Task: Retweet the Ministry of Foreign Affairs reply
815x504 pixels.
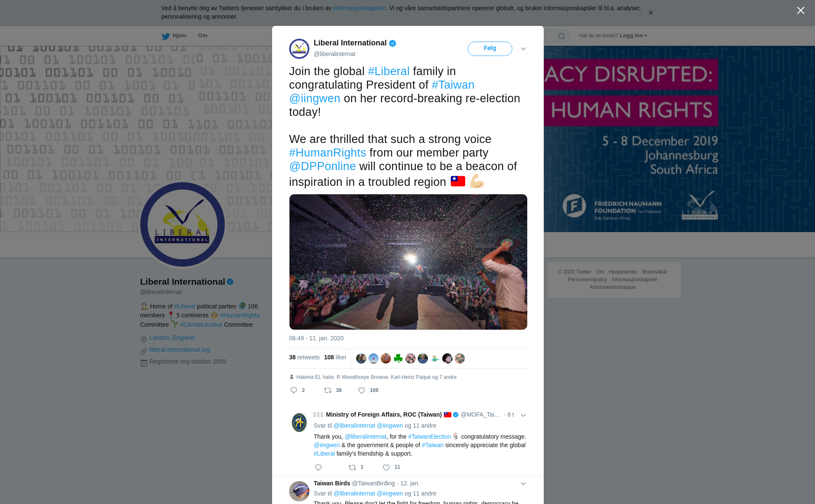Action: pos(352,468)
